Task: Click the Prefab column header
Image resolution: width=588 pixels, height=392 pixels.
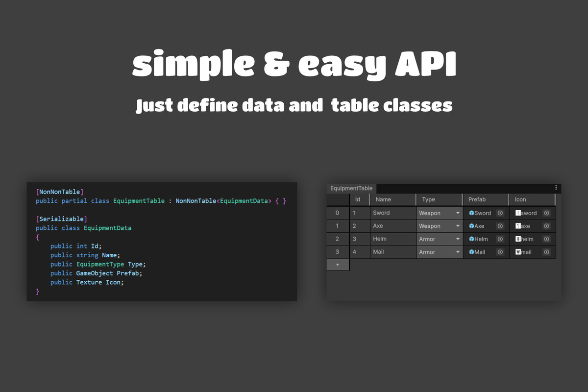Action: (x=486, y=199)
